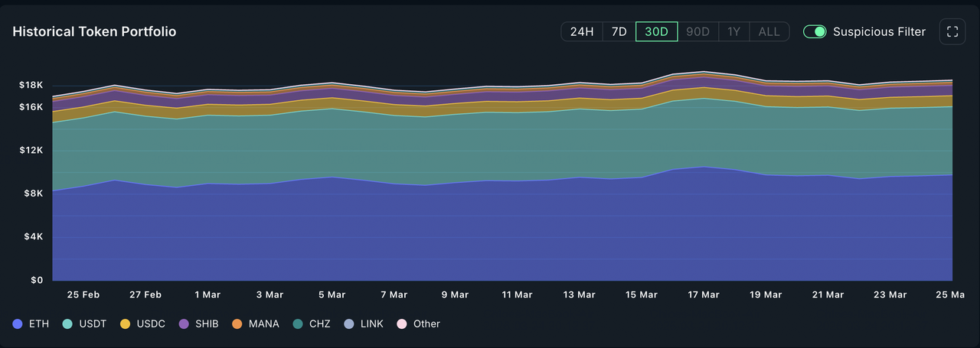980x348 pixels.
Task: Click the USDC legend color dot
Action: (x=125, y=324)
